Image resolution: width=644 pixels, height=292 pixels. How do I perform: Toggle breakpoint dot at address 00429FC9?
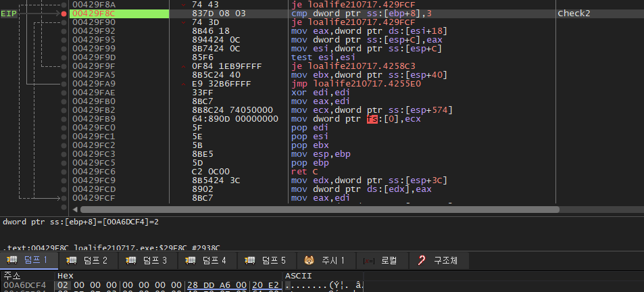coord(64,180)
